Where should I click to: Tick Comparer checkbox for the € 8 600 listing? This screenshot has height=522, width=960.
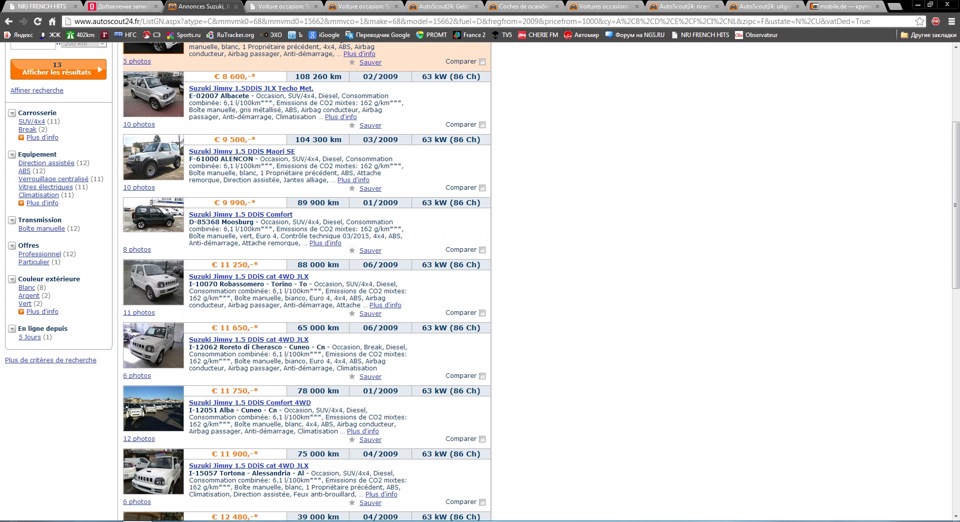(482, 125)
